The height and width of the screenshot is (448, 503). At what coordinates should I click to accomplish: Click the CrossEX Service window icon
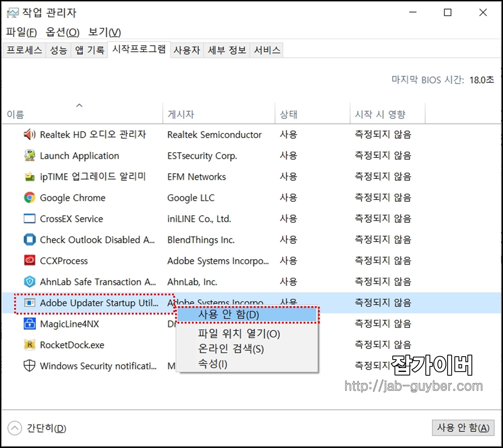[29, 219]
